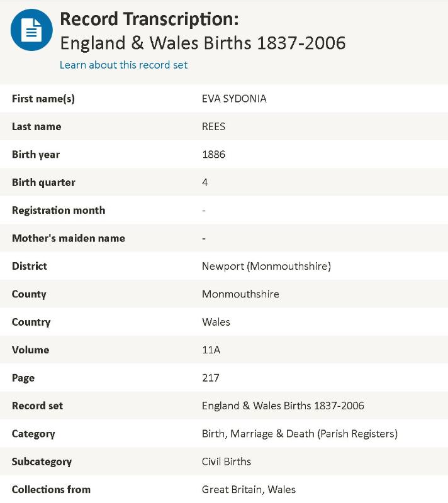The image size is (448, 503).
Task: Click the country value 'Wales'
Action: [x=216, y=322]
